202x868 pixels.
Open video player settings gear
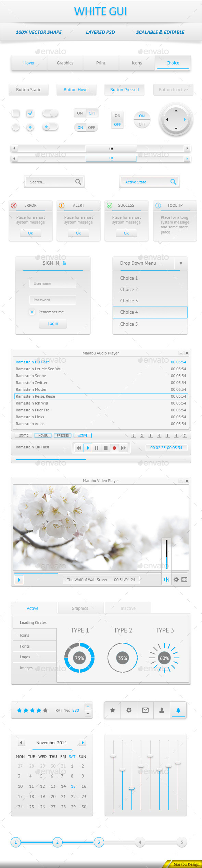click(176, 579)
